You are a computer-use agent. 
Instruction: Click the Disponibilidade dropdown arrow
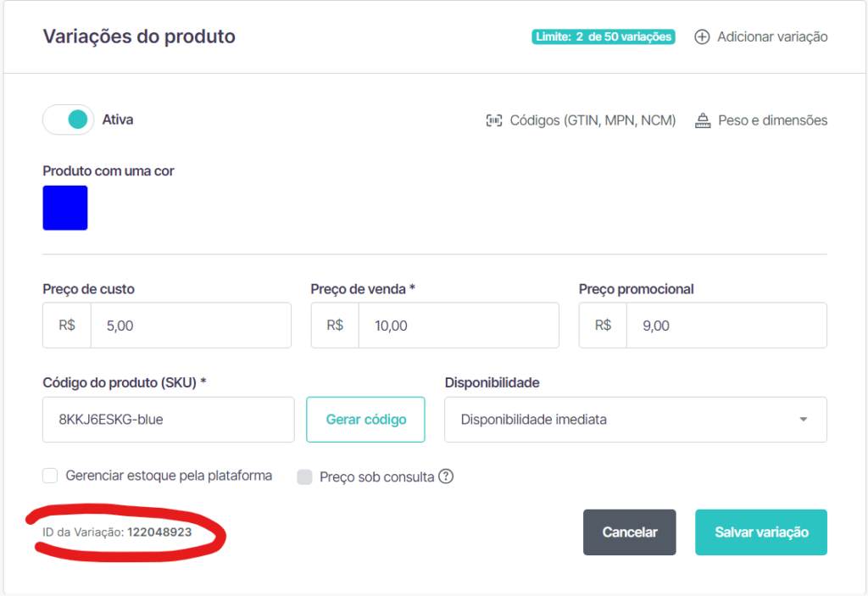point(804,420)
